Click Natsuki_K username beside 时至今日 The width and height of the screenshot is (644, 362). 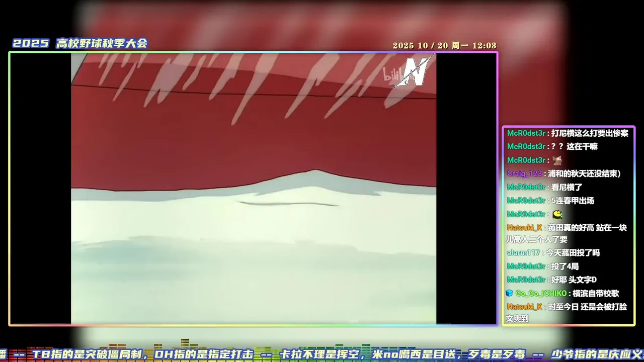point(525,307)
